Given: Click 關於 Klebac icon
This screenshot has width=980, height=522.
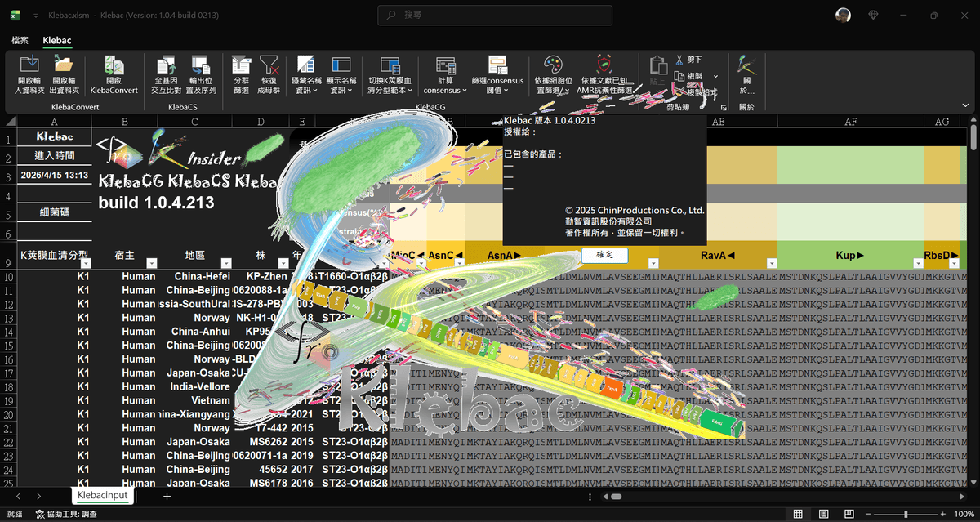Looking at the screenshot, I should (x=746, y=65).
